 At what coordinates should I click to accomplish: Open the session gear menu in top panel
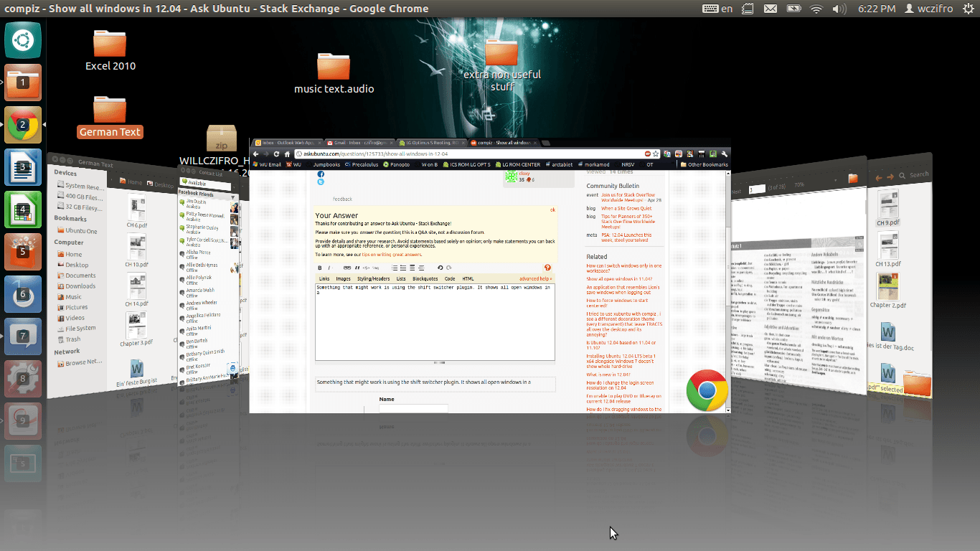tap(968, 9)
